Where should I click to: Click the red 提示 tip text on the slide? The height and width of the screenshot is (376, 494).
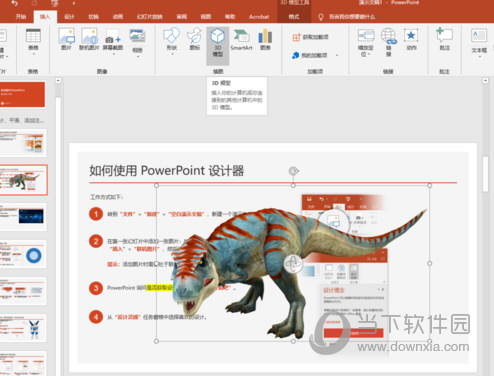[x=113, y=264]
